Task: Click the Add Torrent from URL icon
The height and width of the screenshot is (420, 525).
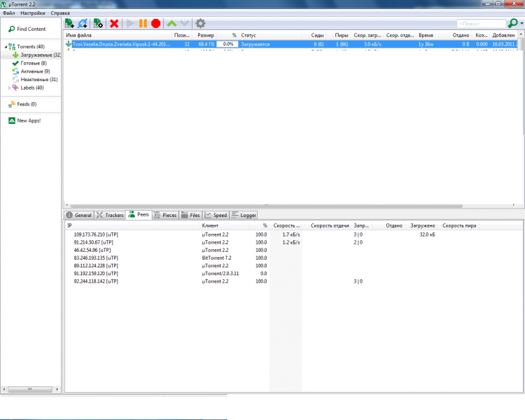Action: point(83,23)
